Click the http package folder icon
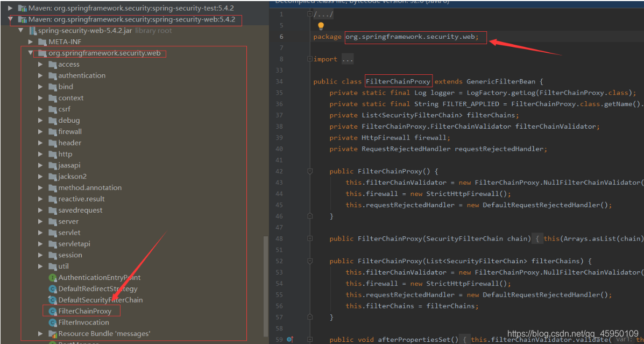Screen dimensions: 644x344 pyautogui.click(x=52, y=154)
